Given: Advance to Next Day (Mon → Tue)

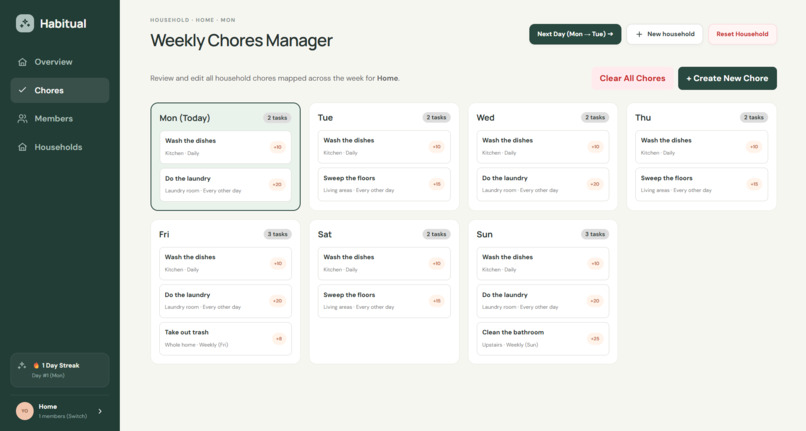Looking at the screenshot, I should [x=575, y=34].
